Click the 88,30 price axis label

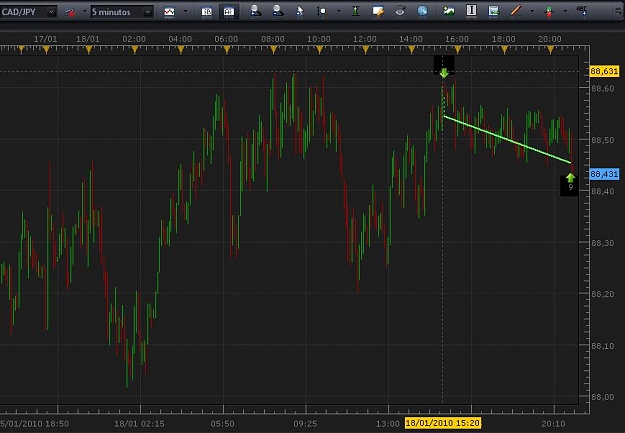tap(603, 243)
